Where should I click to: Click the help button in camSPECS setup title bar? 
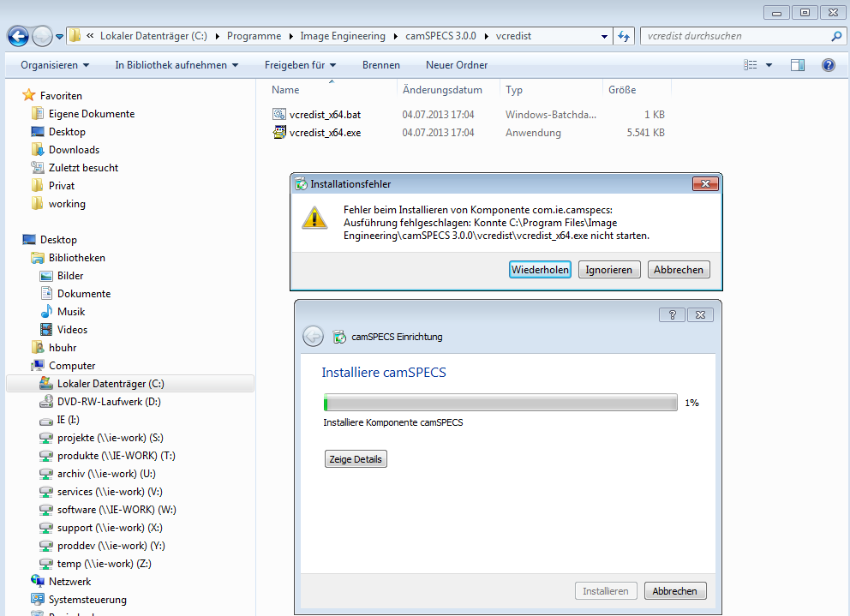click(x=671, y=314)
